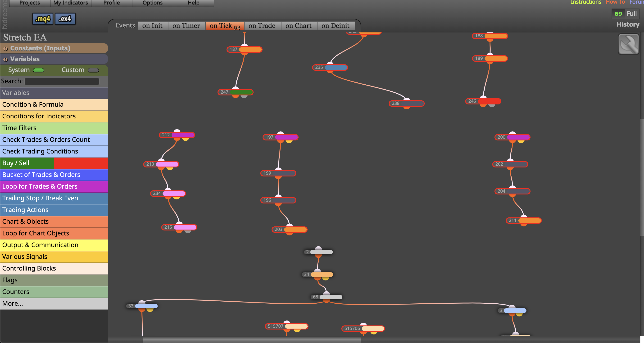Open the Chart & Objects category

54,222
